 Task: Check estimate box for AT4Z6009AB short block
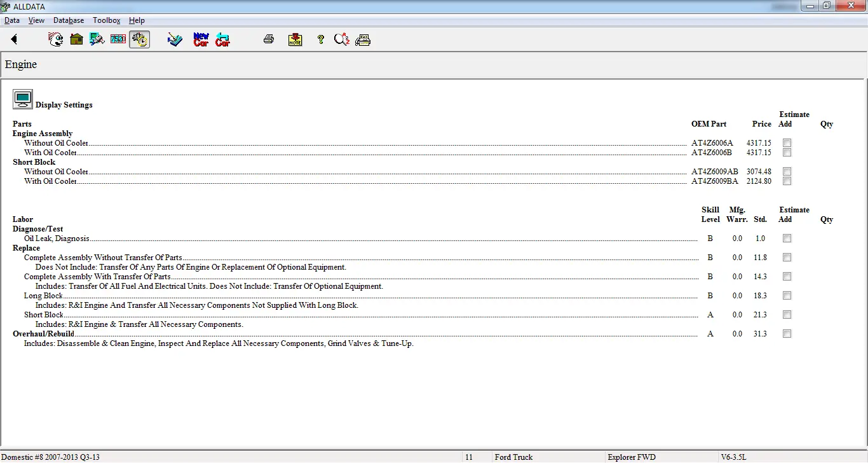787,172
